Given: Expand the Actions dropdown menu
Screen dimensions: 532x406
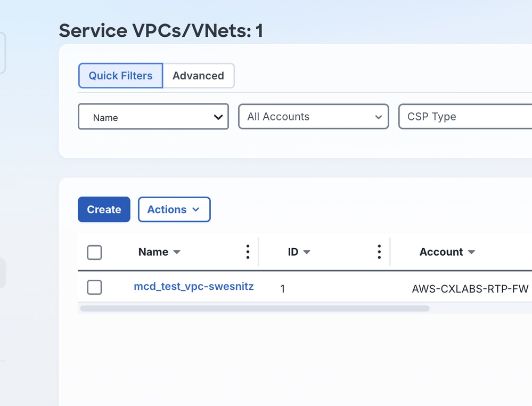Looking at the screenshot, I should pyautogui.click(x=174, y=209).
